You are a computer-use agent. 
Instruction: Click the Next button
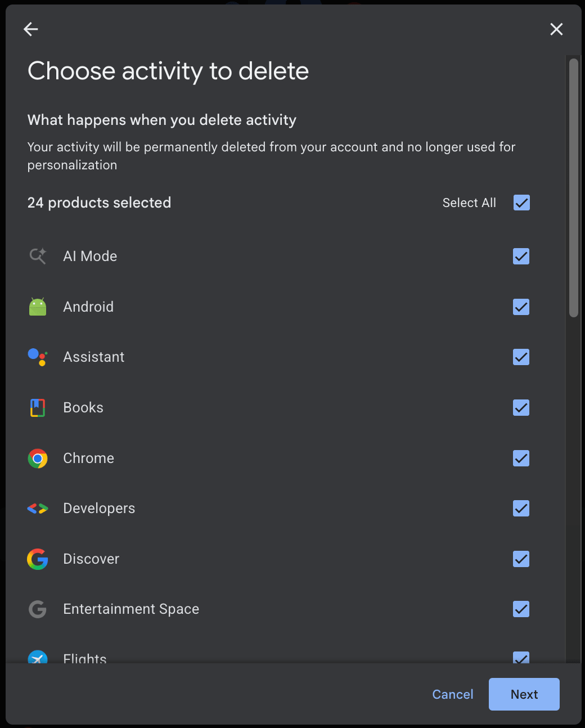click(524, 694)
